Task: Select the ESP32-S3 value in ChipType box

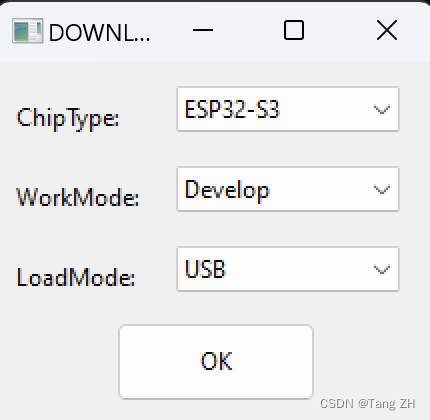Action: pos(232,109)
